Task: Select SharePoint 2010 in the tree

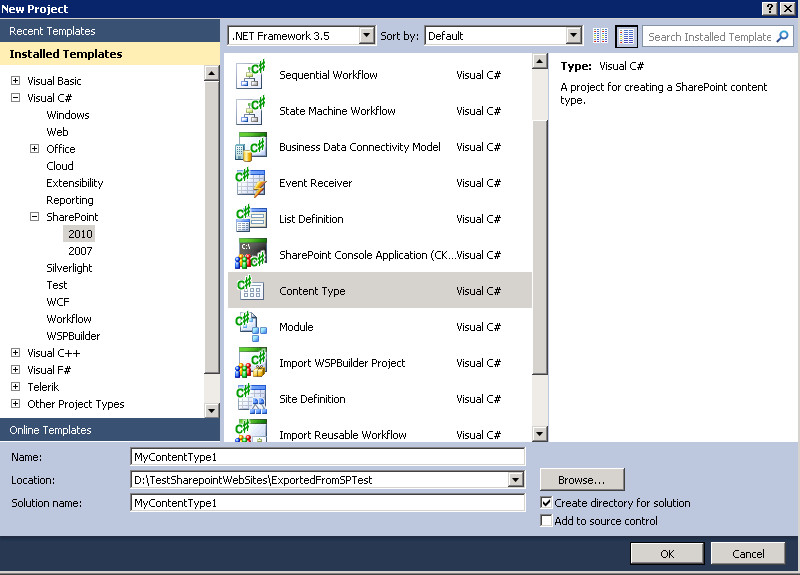Action: [80, 234]
